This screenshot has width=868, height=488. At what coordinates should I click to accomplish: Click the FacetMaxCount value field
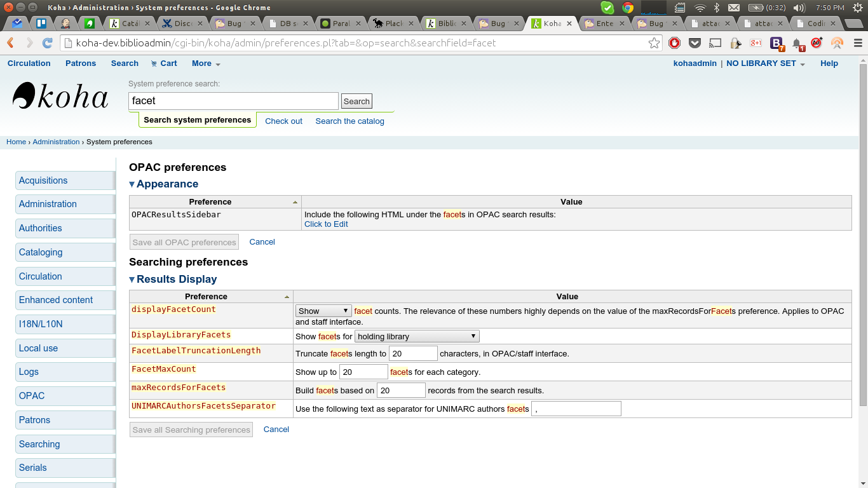pos(363,372)
